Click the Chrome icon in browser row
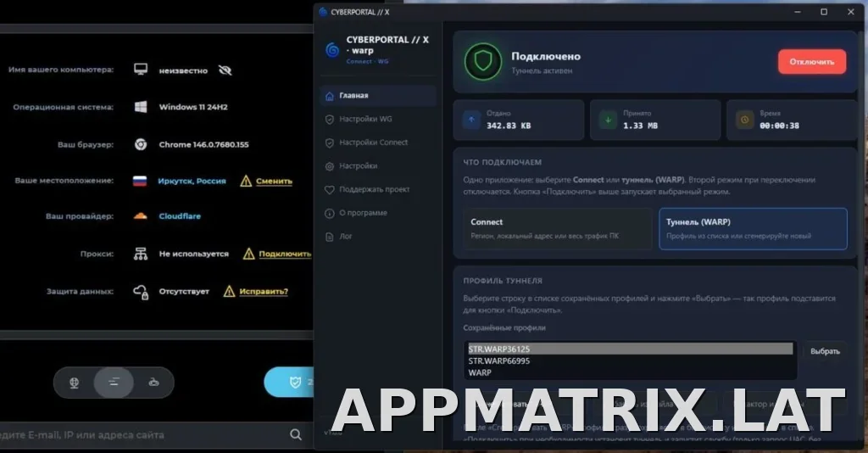 (x=141, y=144)
